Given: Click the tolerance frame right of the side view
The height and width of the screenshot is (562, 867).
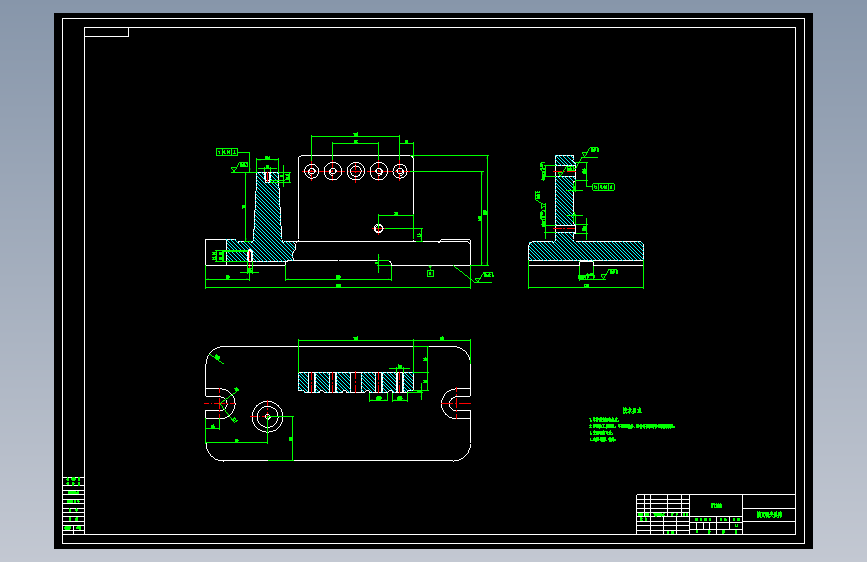Looking at the screenshot, I should coord(603,187).
